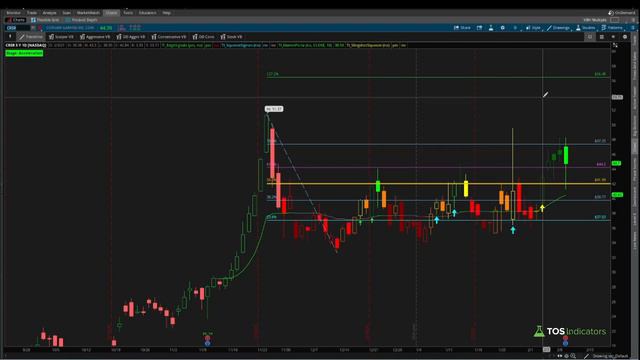This screenshot has height=360, width=640.
Task: Click the yellow up arrow signal
Action: pos(542,208)
